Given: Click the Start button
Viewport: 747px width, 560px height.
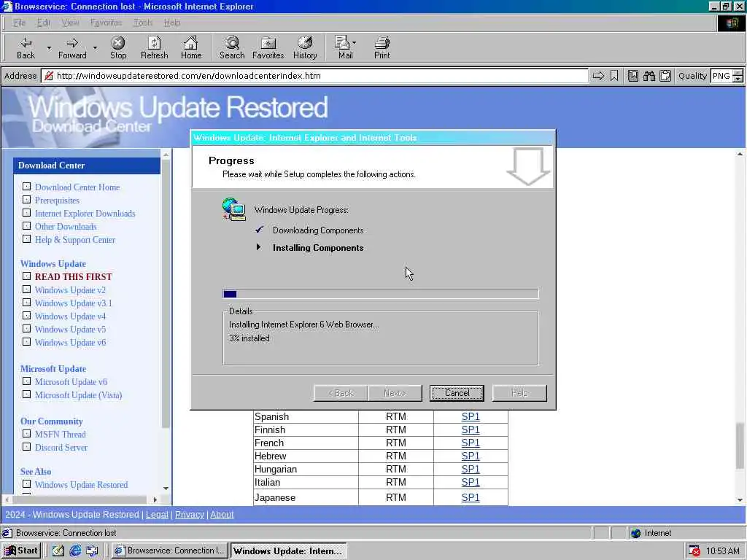Looking at the screenshot, I should 21,551.
